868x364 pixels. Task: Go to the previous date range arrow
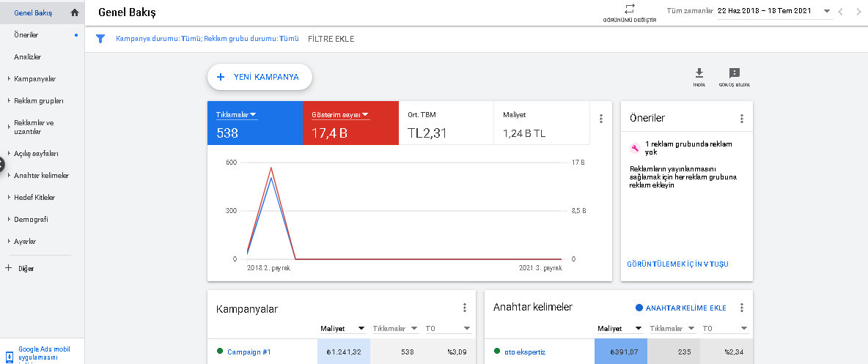tap(840, 11)
